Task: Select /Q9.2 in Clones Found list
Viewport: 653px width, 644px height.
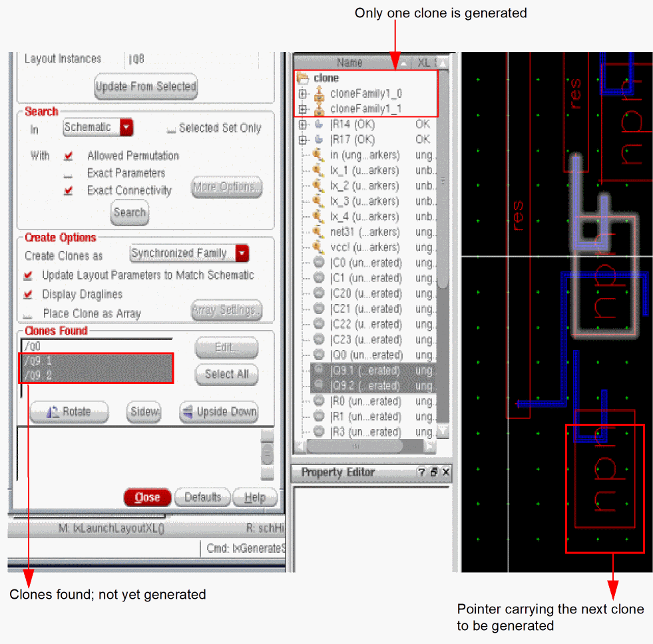Action: (97, 375)
